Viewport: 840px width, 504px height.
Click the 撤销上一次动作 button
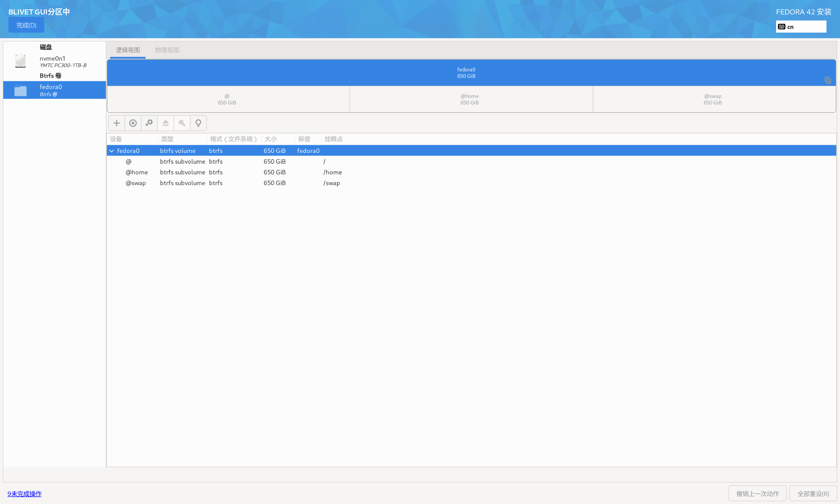(757, 493)
